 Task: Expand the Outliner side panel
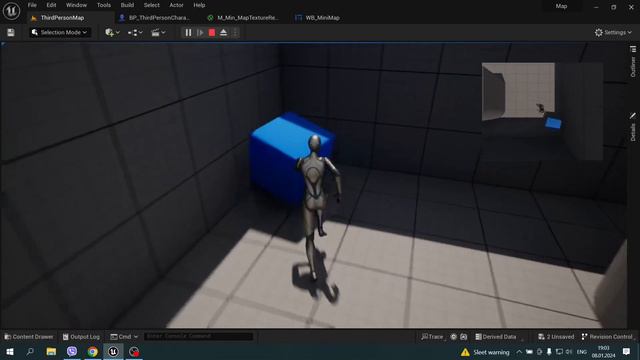[x=633, y=61]
